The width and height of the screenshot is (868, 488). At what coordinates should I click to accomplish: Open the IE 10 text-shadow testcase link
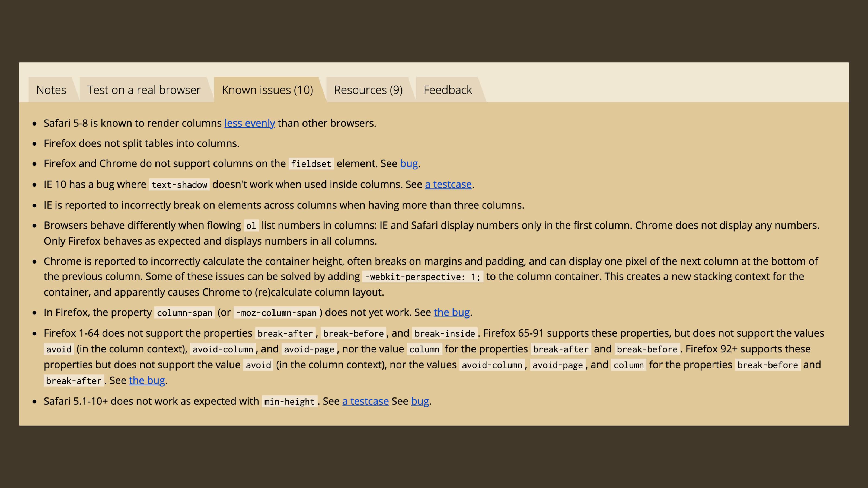tap(448, 185)
